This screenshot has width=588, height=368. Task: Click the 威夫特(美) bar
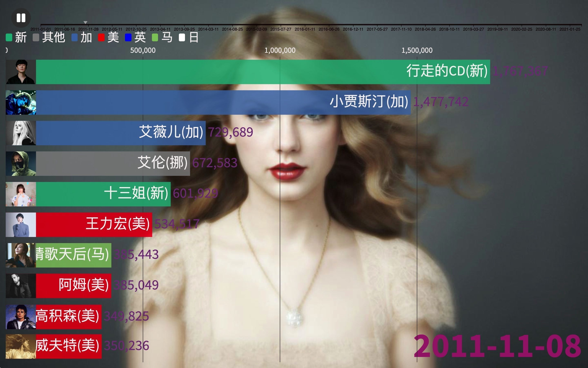(69, 346)
